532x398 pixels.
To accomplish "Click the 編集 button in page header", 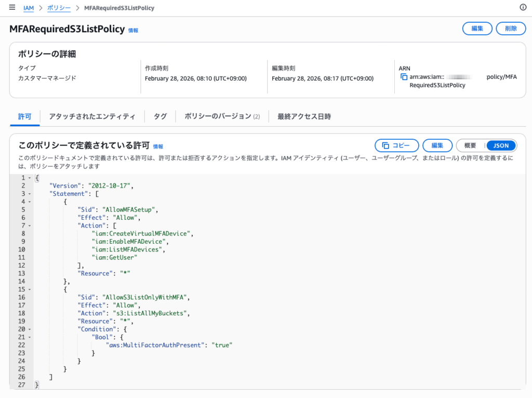I will pyautogui.click(x=477, y=29).
